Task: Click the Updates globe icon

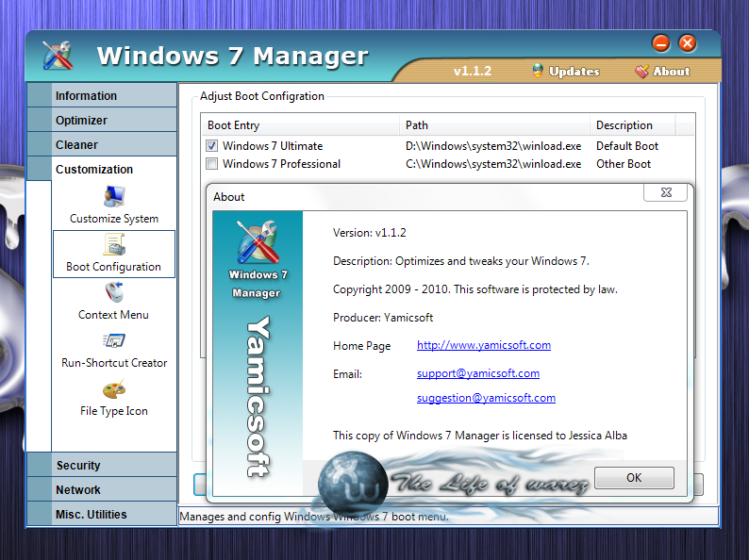Action: pos(538,71)
